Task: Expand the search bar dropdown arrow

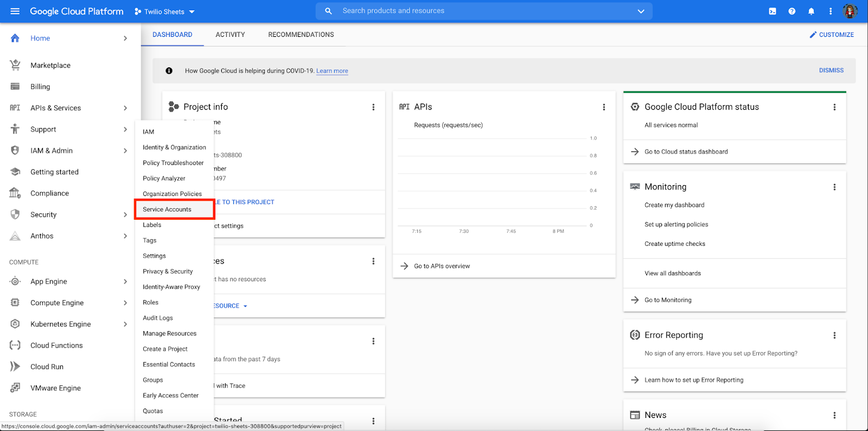Action: (x=641, y=11)
